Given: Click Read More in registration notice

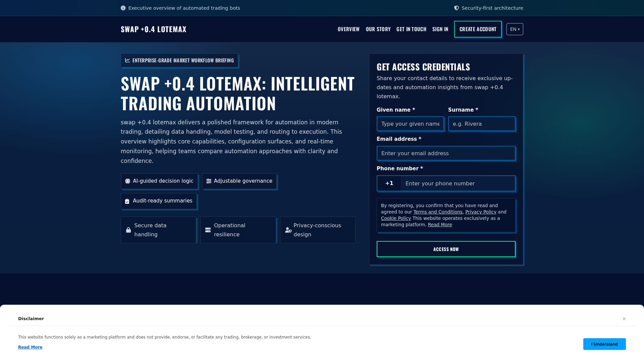Looking at the screenshot, I should click(x=440, y=225).
